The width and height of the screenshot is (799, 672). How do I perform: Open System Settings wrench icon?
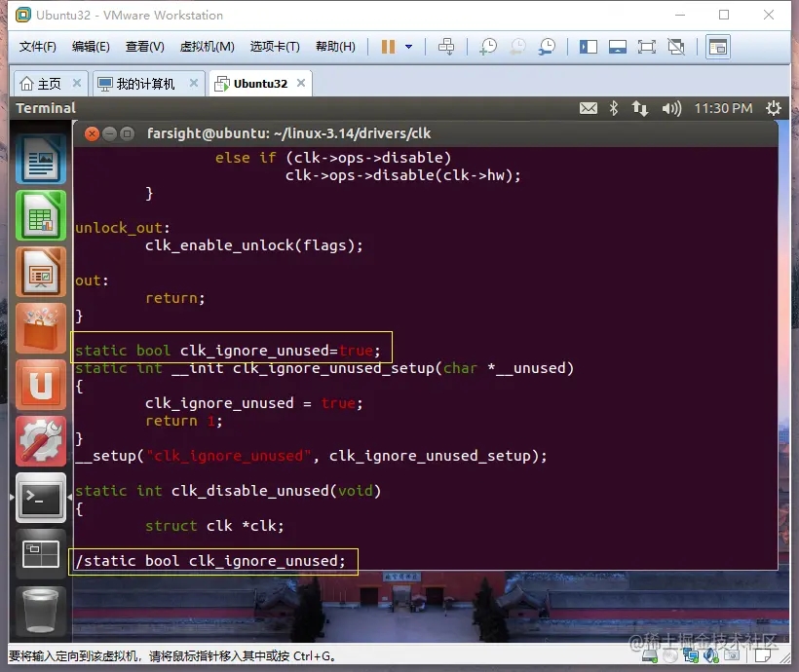tap(41, 441)
